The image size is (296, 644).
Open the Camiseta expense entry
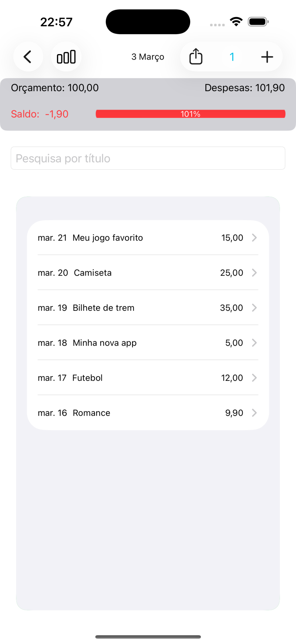tap(92, 273)
